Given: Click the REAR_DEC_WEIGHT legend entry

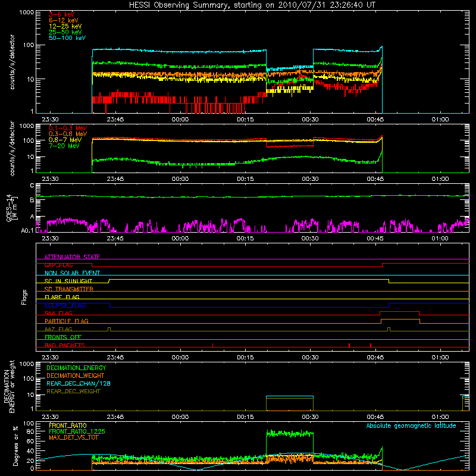Looking at the screenshot, I should [x=73, y=392].
